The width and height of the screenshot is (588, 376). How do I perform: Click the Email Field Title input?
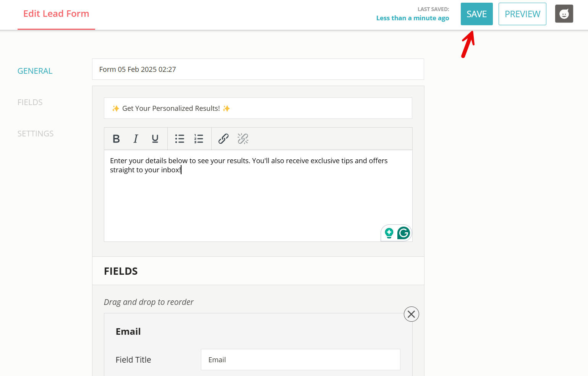[x=300, y=360]
